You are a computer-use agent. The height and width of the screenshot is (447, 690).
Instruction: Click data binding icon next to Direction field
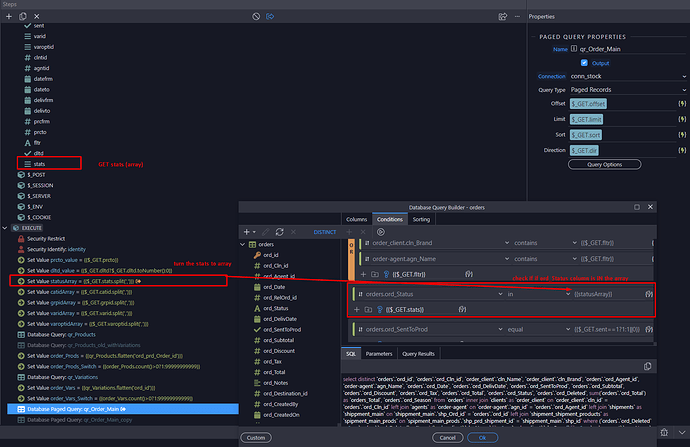tap(682, 150)
